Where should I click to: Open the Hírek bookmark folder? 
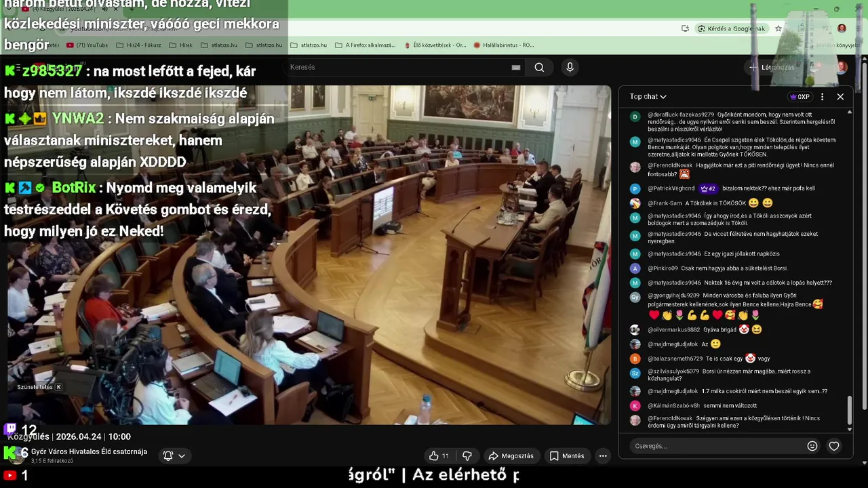click(180, 45)
